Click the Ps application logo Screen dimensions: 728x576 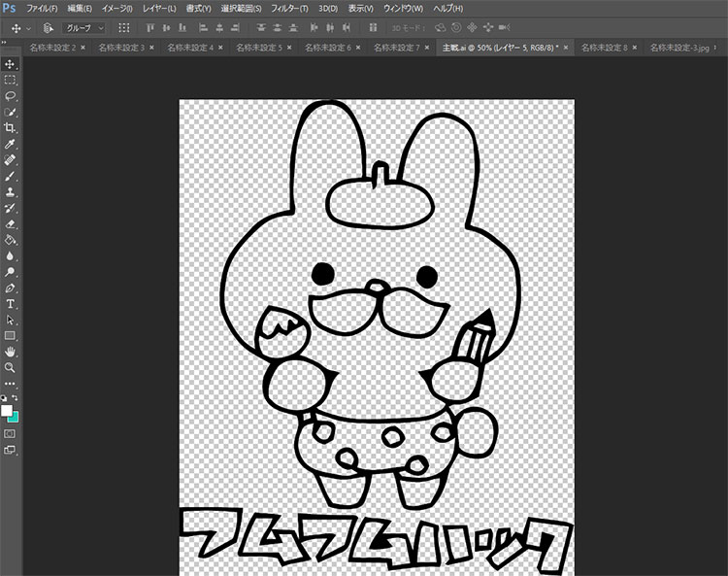tap(9, 8)
